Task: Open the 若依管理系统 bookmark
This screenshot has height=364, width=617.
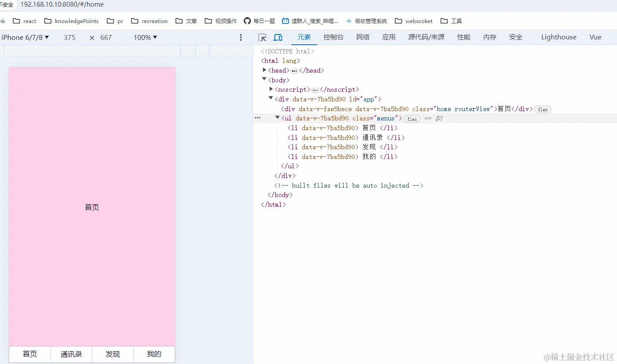Action: 366,21
